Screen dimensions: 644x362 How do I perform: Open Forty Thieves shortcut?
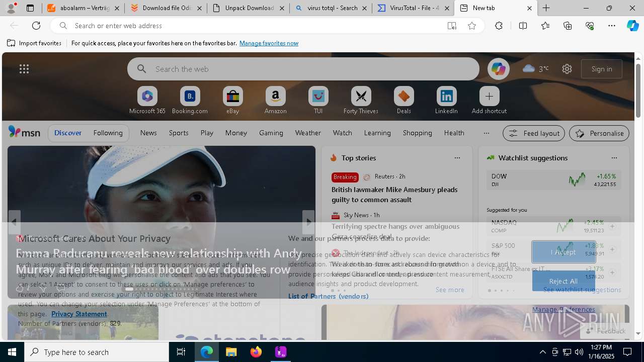tap(361, 101)
